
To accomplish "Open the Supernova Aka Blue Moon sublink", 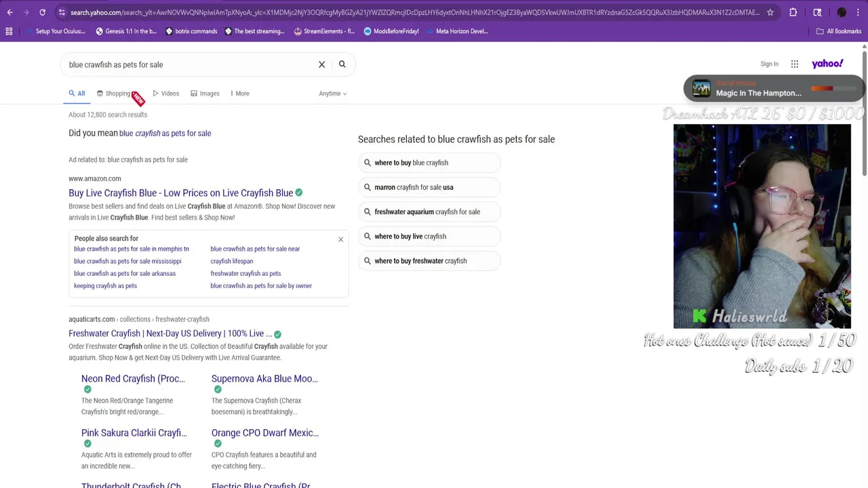I will [264, 378].
